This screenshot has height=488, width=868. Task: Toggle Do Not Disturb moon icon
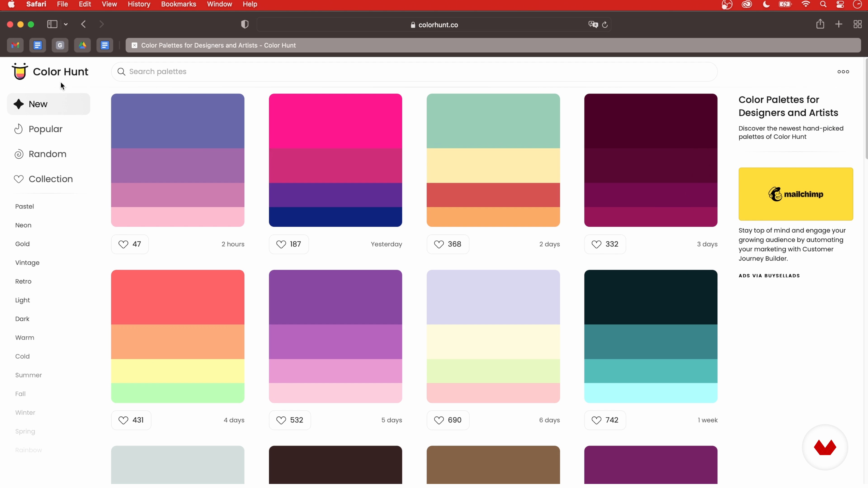tap(766, 4)
